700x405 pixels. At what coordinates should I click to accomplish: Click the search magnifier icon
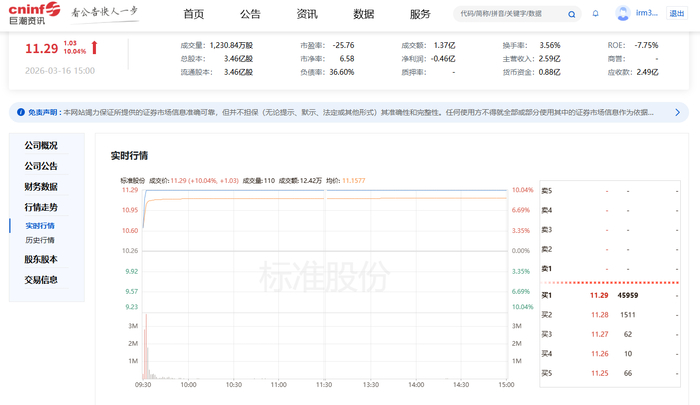[571, 14]
